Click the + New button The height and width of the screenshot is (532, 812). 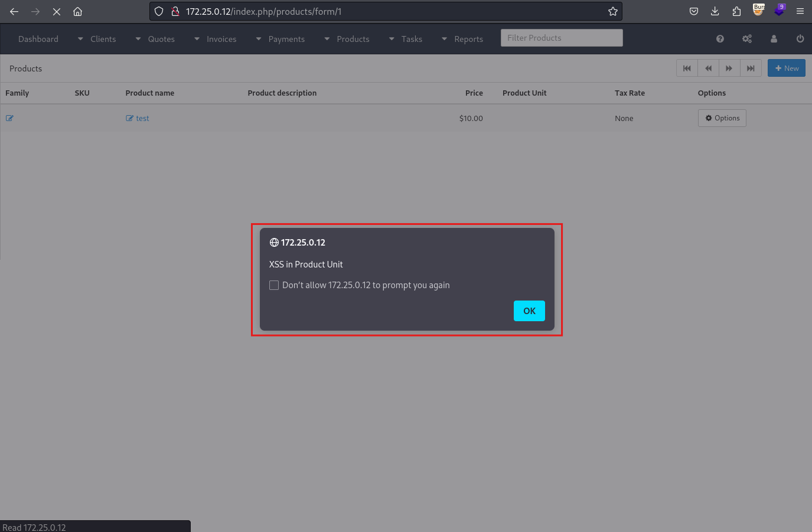(x=786, y=68)
